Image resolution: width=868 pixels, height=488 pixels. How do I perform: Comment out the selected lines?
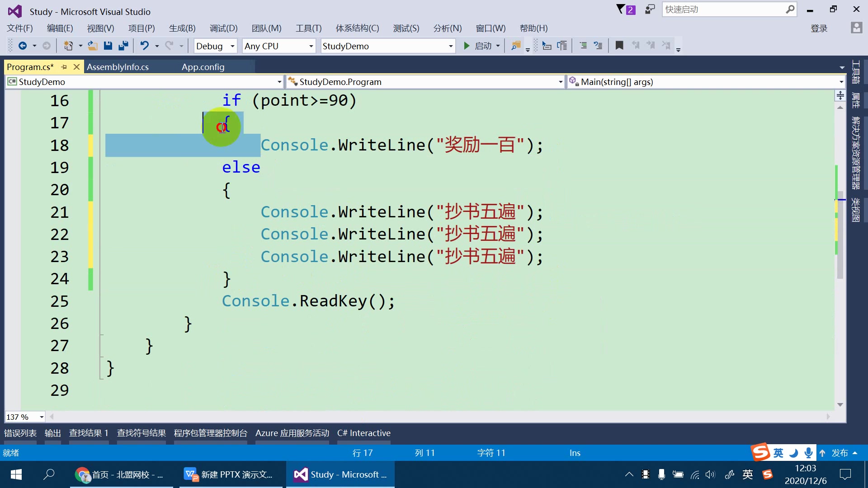(x=583, y=46)
